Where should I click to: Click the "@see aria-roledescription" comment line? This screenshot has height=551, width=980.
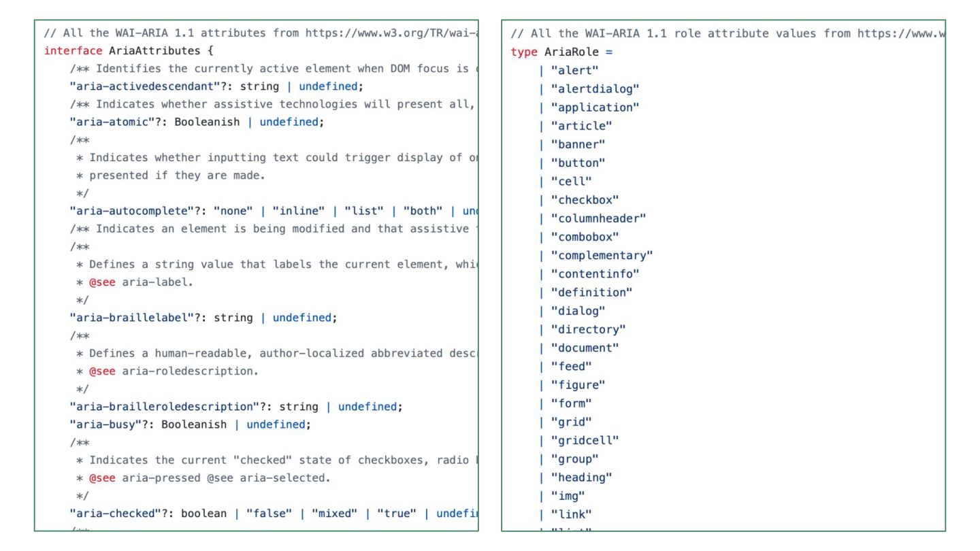[180, 371]
